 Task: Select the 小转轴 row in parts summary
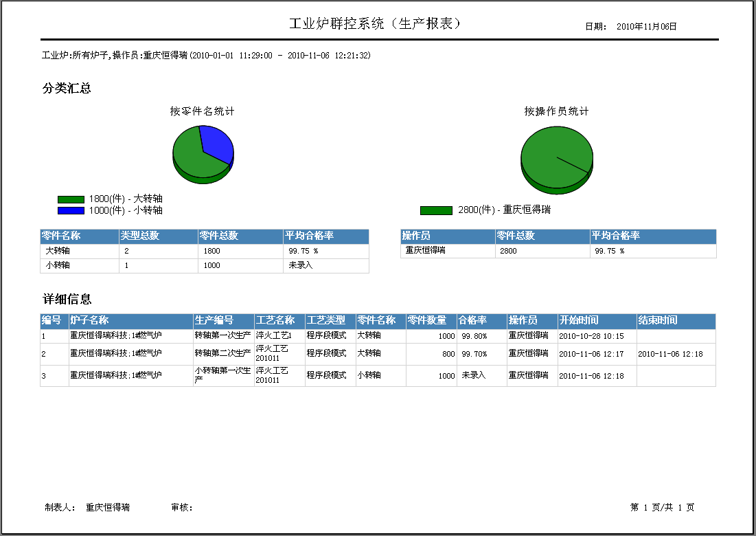(x=137, y=266)
